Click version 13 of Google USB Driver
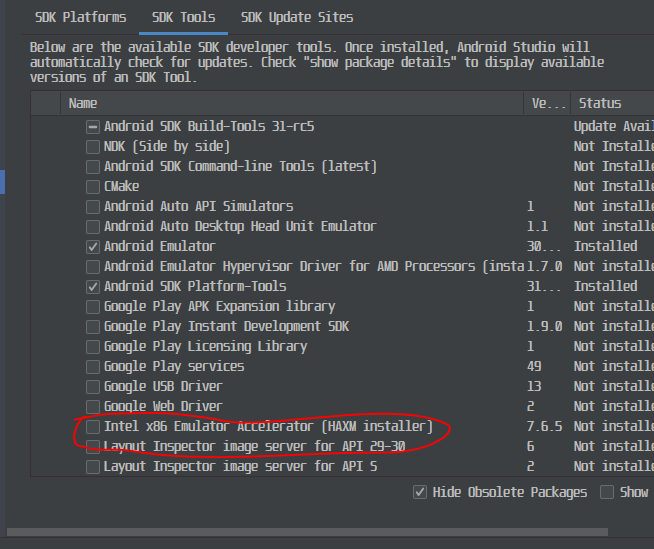Screen dimensions: 654x549 [534, 387]
